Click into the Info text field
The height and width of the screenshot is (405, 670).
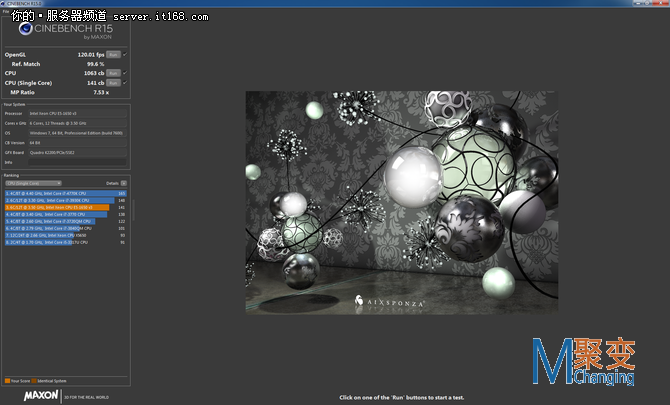77,162
